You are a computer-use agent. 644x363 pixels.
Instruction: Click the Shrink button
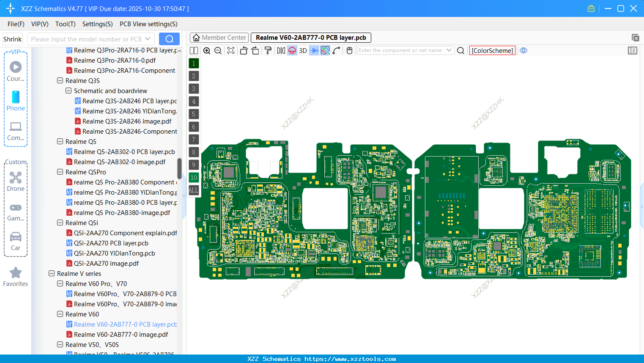pyautogui.click(x=12, y=38)
